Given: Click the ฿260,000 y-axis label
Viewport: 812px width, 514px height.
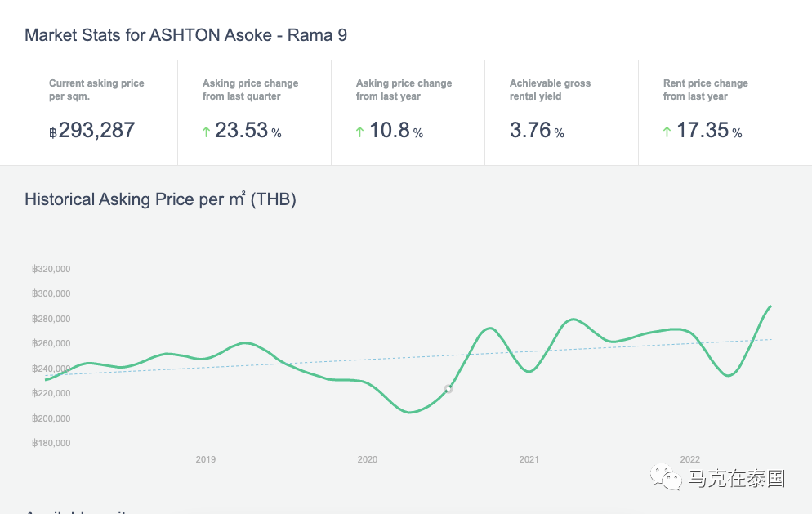Looking at the screenshot, I should (x=51, y=343).
